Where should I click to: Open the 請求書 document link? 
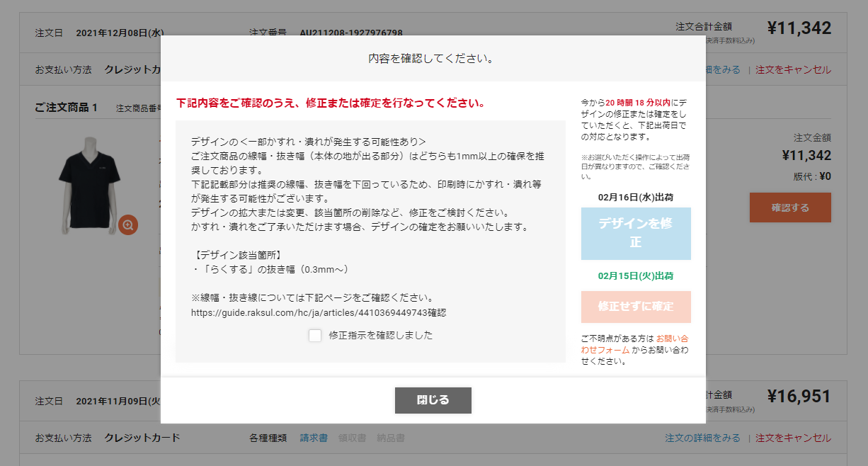(314, 438)
